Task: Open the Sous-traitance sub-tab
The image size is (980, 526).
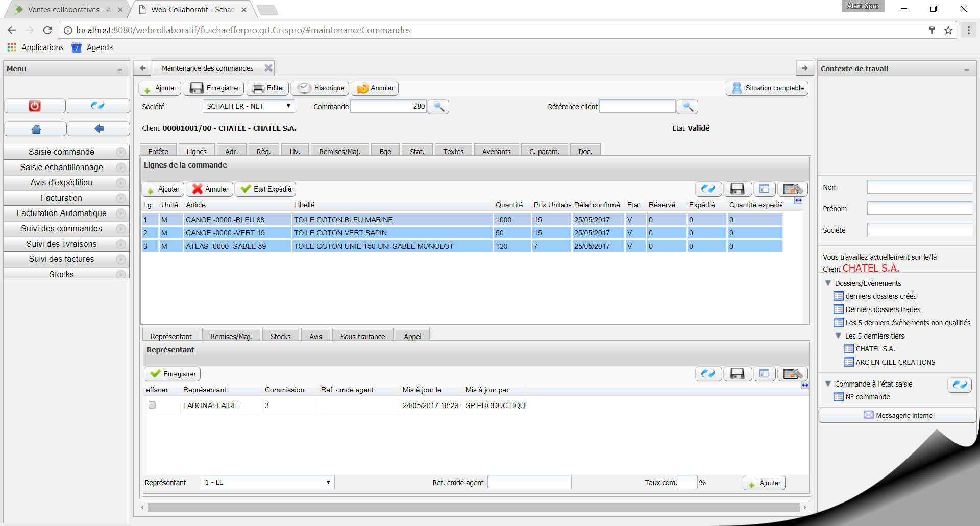Action: coord(362,336)
